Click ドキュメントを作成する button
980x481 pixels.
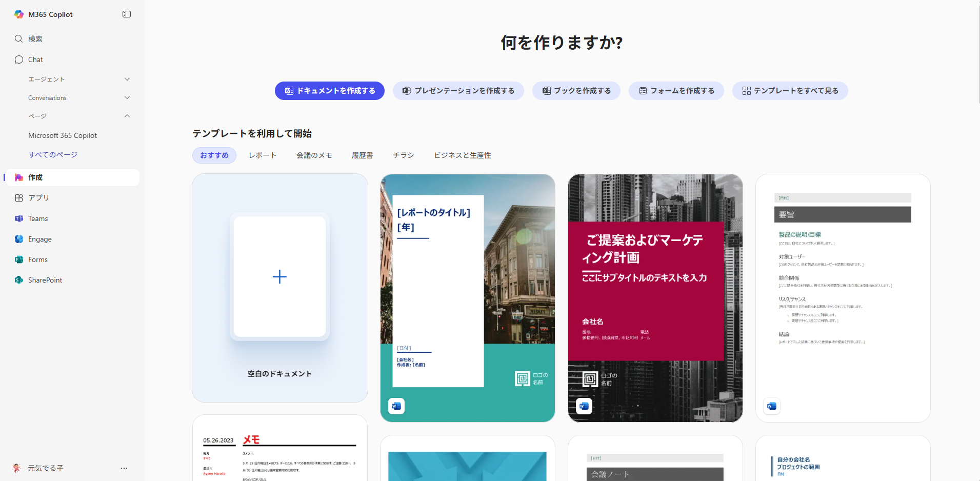pos(330,91)
